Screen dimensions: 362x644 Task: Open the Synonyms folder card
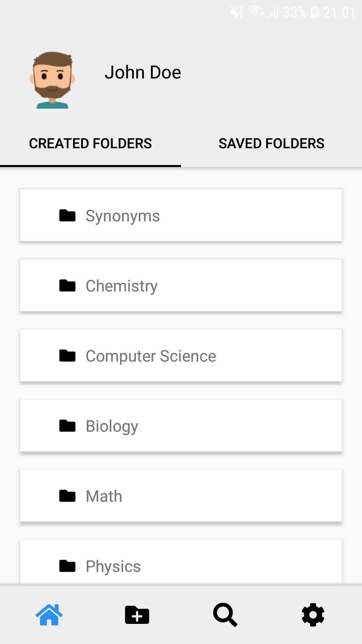(x=181, y=215)
